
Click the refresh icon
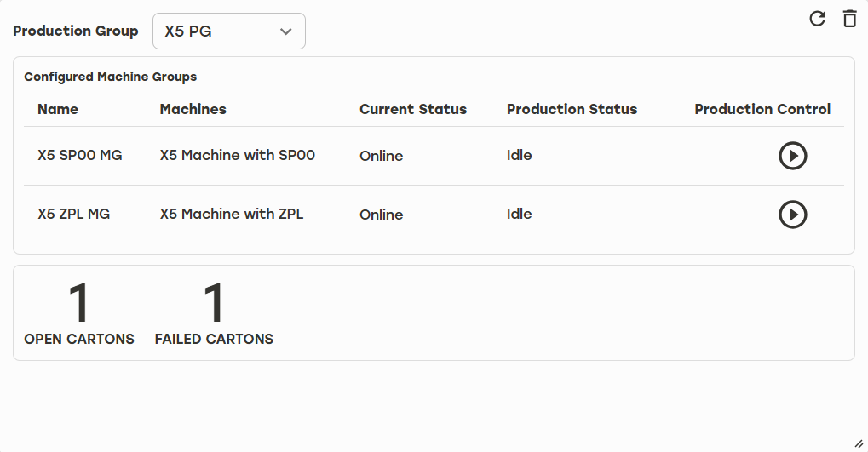click(x=817, y=18)
